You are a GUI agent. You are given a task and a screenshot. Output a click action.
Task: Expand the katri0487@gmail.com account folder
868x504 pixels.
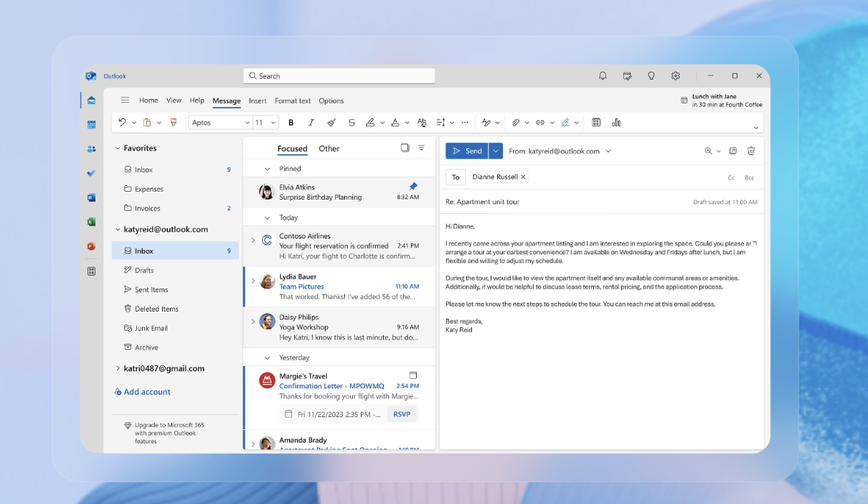click(x=118, y=368)
